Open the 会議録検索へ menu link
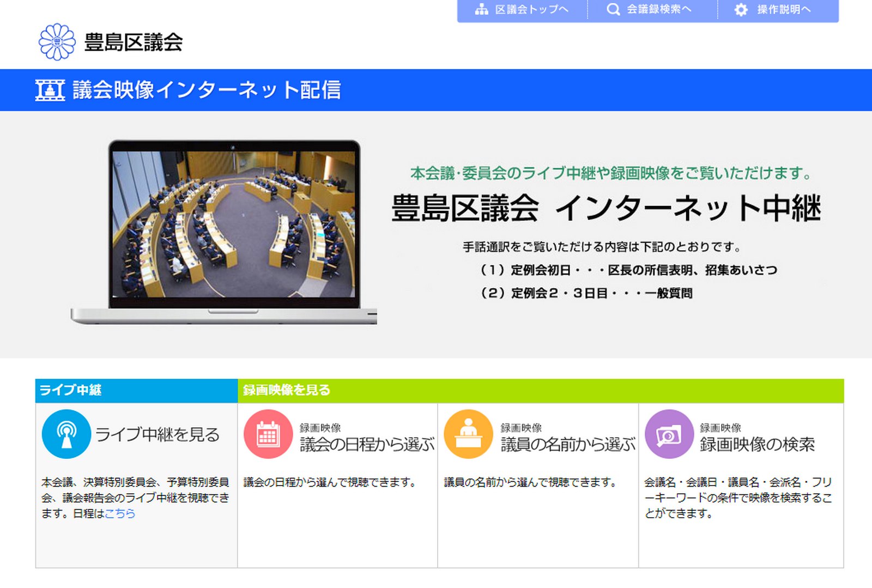The image size is (872, 588). tap(658, 10)
